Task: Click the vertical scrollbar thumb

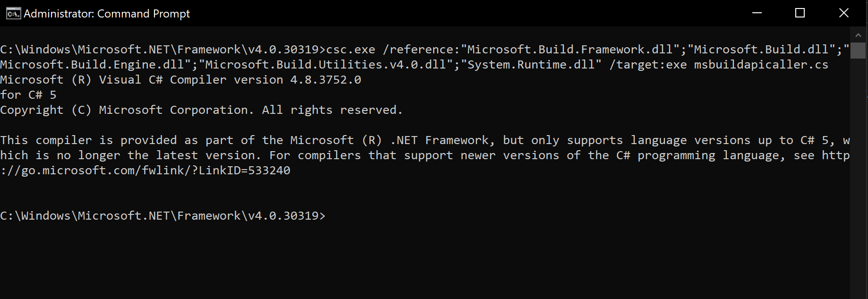Action: click(x=858, y=50)
